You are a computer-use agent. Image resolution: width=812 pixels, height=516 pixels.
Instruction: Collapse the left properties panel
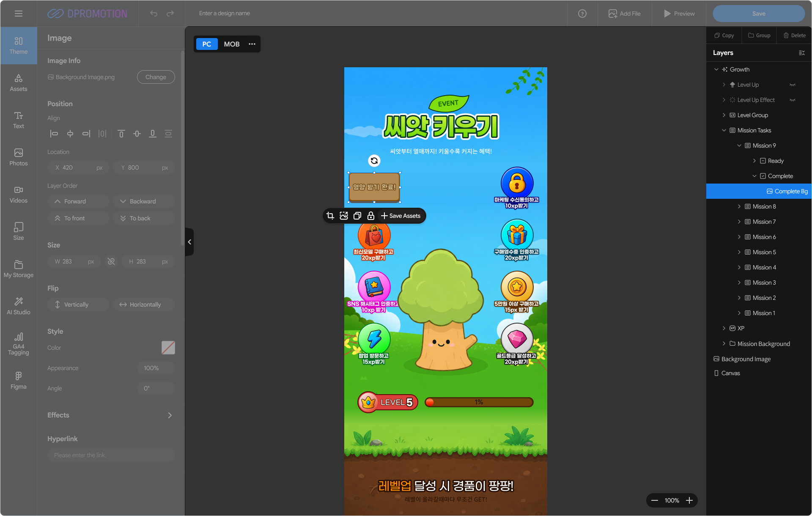189,242
